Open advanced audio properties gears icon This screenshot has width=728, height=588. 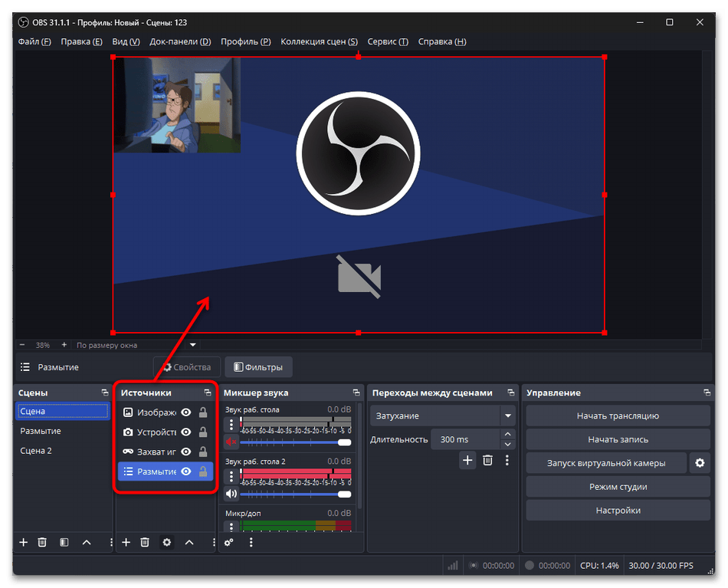pos(229,542)
